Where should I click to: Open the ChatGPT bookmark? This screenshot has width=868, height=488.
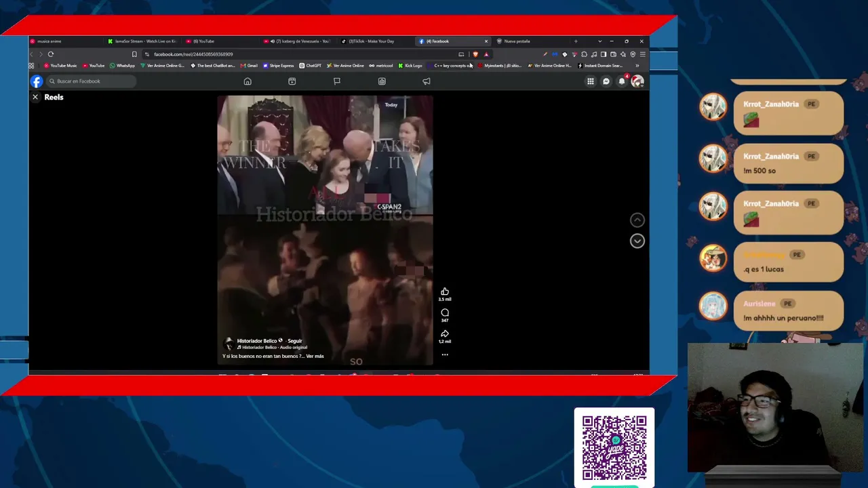[311, 66]
